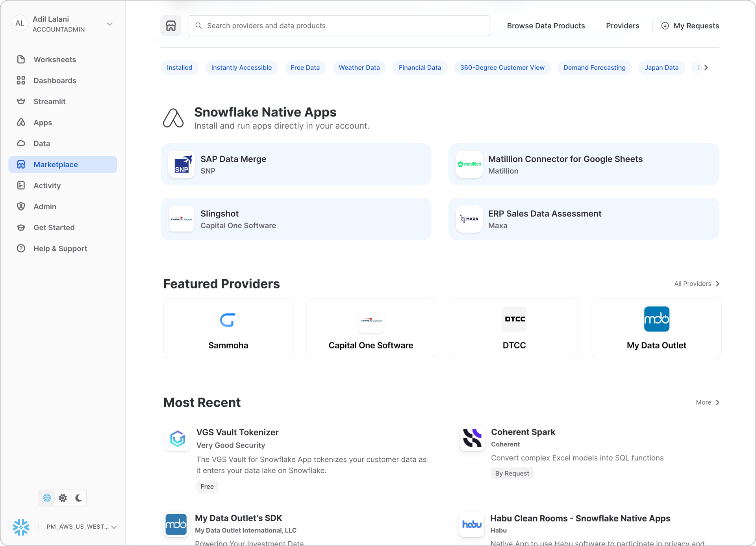
Task: Switch to Snowflake theme mode
Action: click(x=47, y=498)
